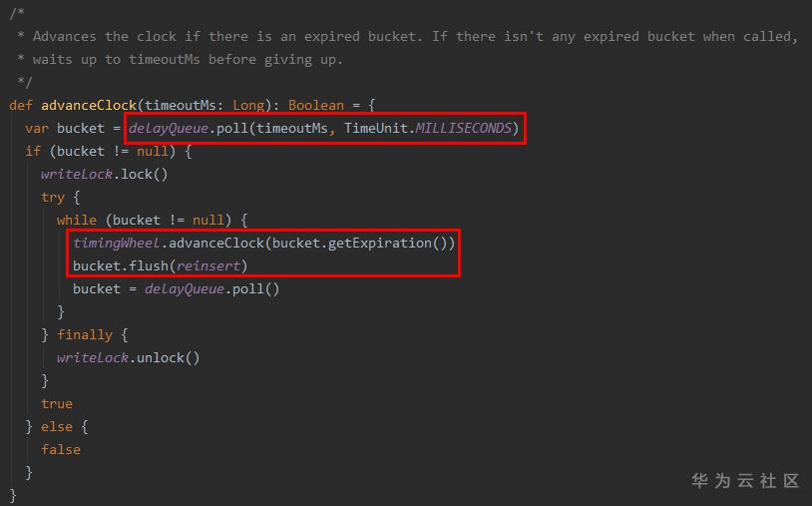Click the writeLock.unlock() call

point(128,357)
